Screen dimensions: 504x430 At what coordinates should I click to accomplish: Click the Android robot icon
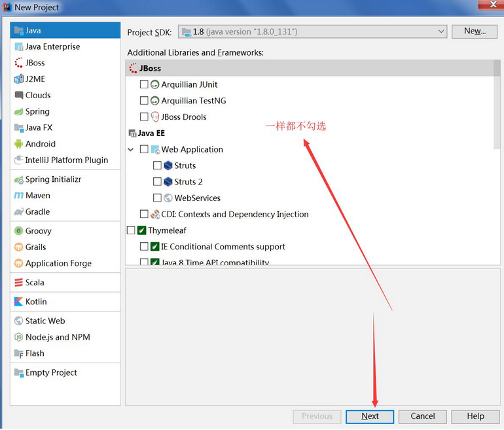19,144
